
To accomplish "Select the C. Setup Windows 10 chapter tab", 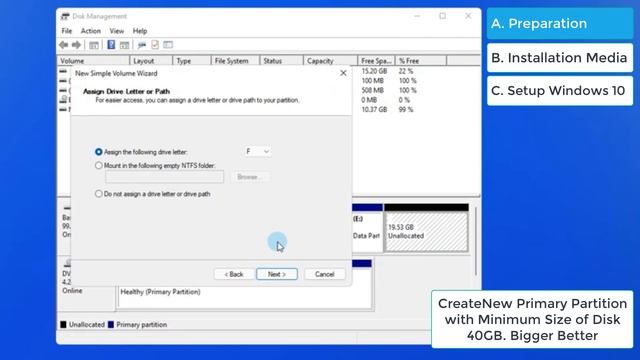I will (560, 91).
